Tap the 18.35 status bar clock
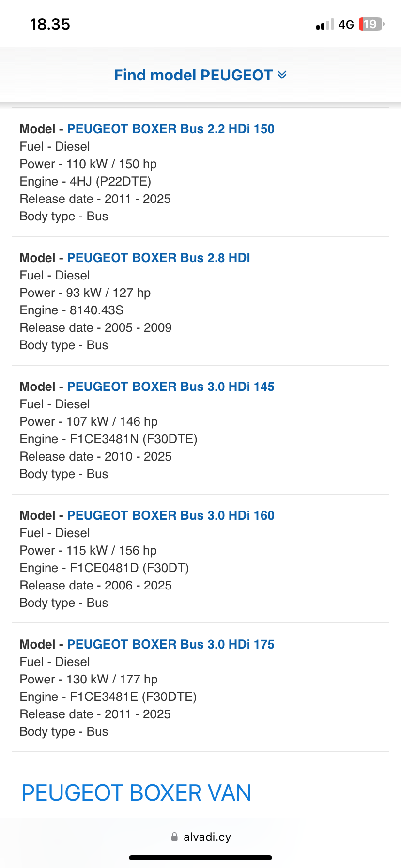The image size is (401, 868). click(x=50, y=24)
